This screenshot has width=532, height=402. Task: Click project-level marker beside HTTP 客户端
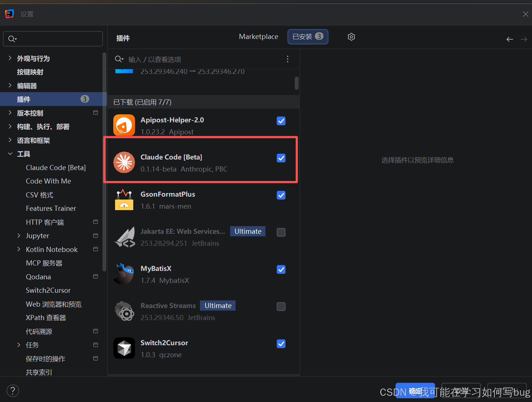[x=96, y=222]
